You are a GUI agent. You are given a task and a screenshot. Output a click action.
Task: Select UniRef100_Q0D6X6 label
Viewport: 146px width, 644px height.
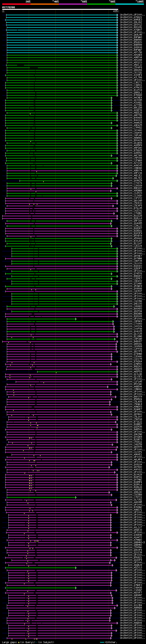tap(131, 48)
